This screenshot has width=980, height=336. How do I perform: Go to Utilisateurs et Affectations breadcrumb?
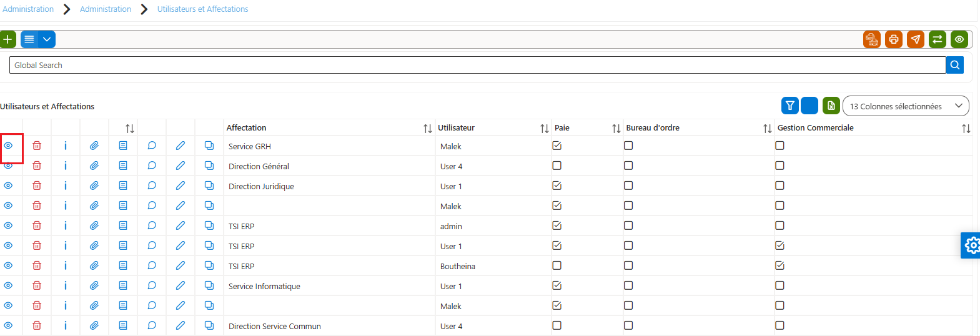202,9
